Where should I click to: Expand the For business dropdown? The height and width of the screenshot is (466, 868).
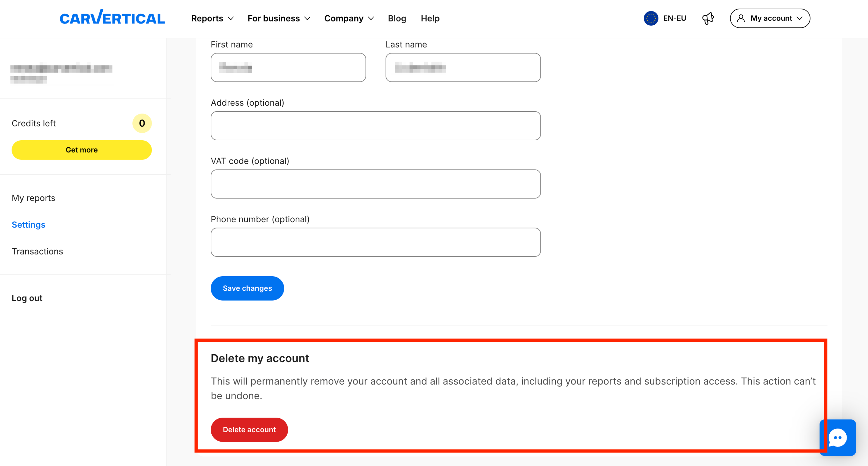279,18
